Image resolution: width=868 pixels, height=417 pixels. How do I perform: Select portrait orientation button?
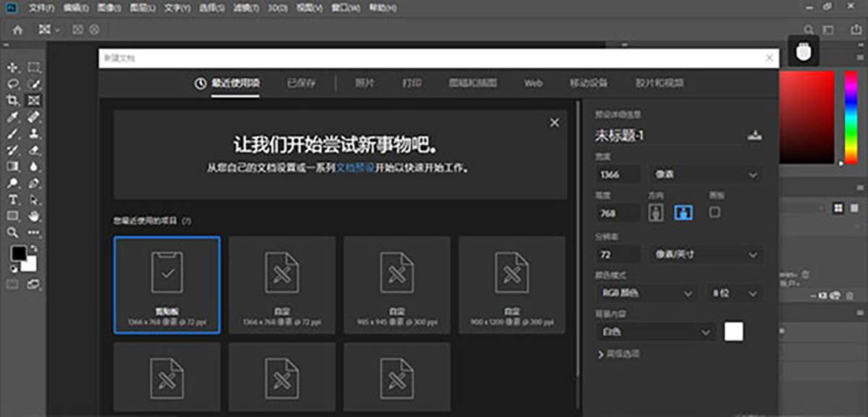[x=657, y=213]
